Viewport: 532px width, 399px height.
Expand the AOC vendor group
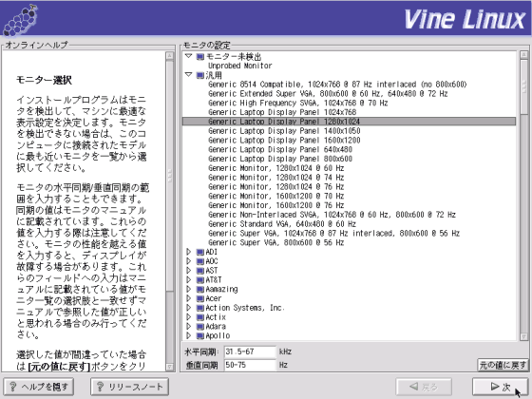[189, 261]
